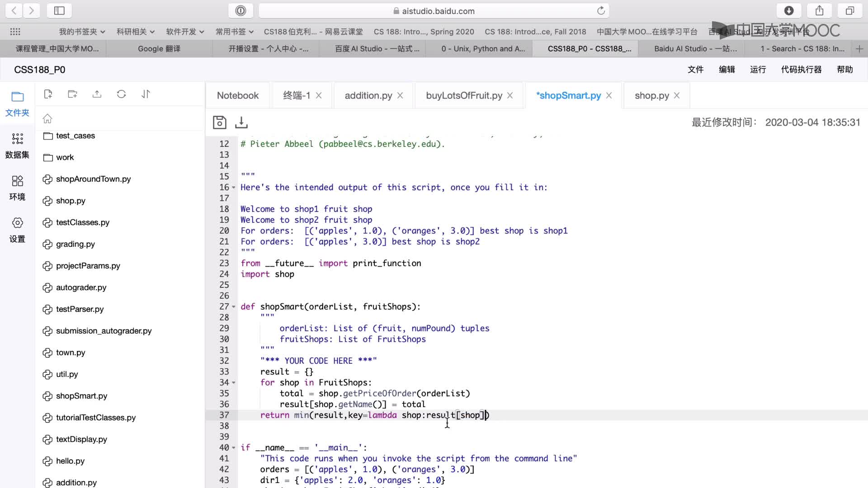
Task: Add a new Safari tab
Action: tap(859, 48)
